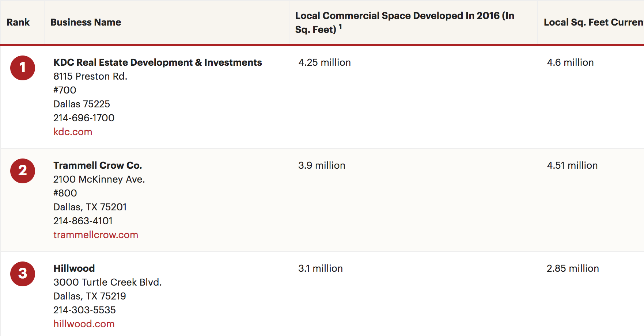Image resolution: width=644 pixels, height=336 pixels.
Task: Click Local Commercial Space Developed In 2016 header
Action: (405, 22)
